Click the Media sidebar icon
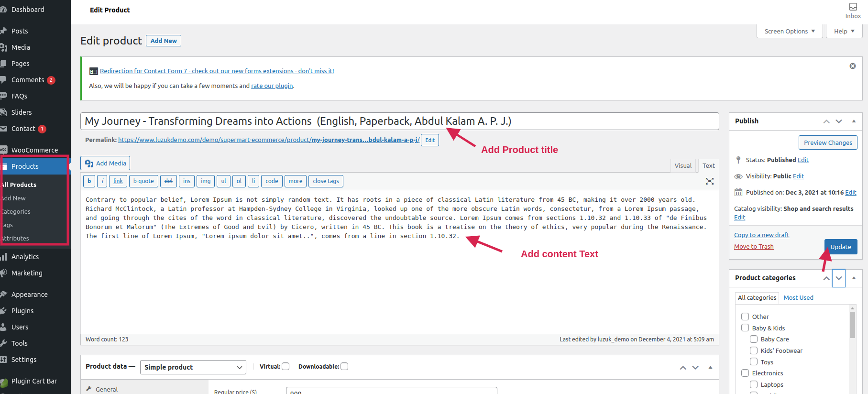The height and width of the screenshot is (394, 868). (3, 47)
